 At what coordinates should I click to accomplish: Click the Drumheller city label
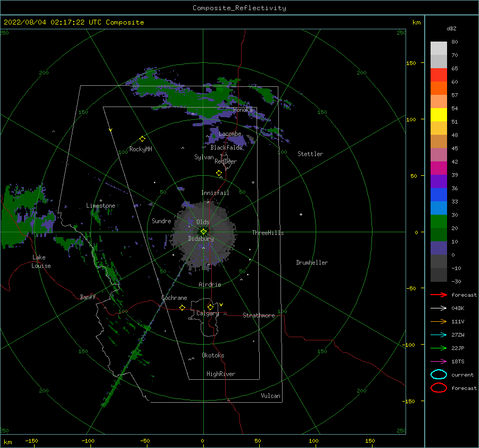point(312,263)
